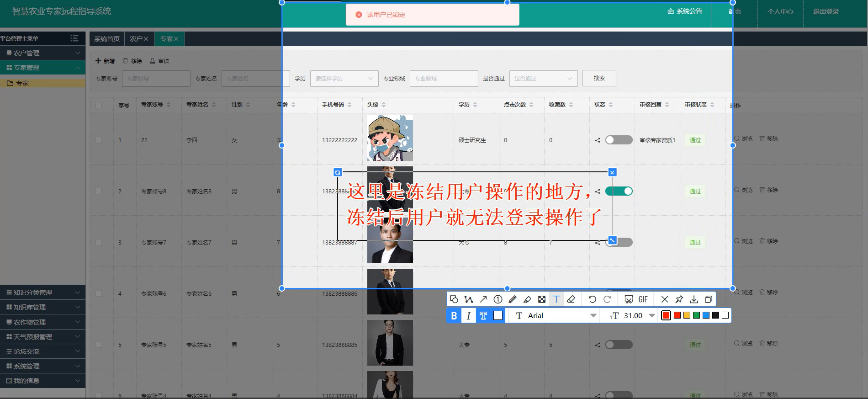Select the eraser tool
This screenshot has width=868, height=399.
click(571, 299)
